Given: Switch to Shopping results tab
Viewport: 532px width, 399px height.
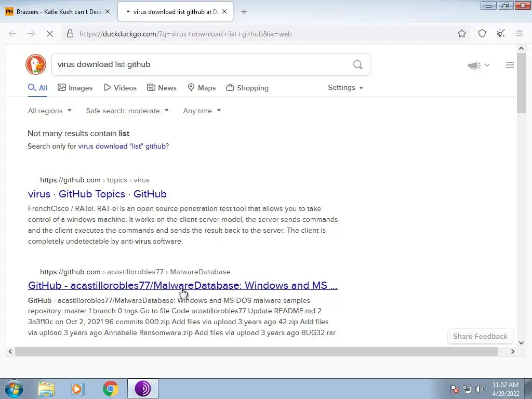Looking at the screenshot, I should click(x=247, y=88).
